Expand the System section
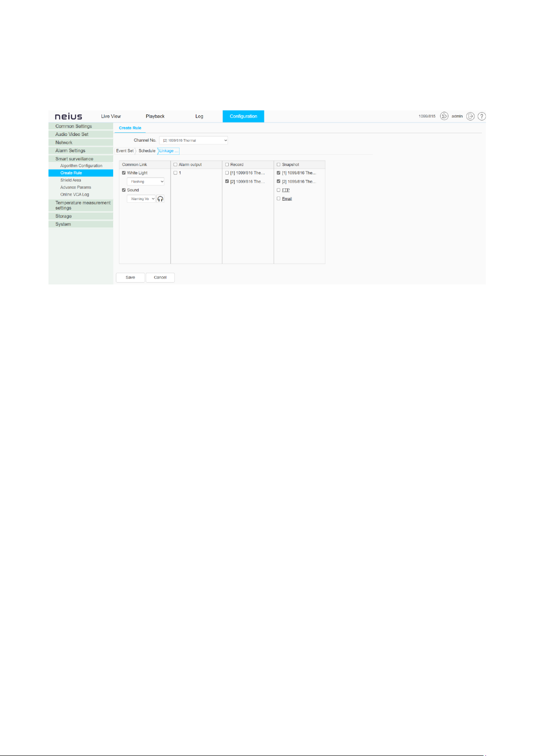 pyautogui.click(x=81, y=224)
